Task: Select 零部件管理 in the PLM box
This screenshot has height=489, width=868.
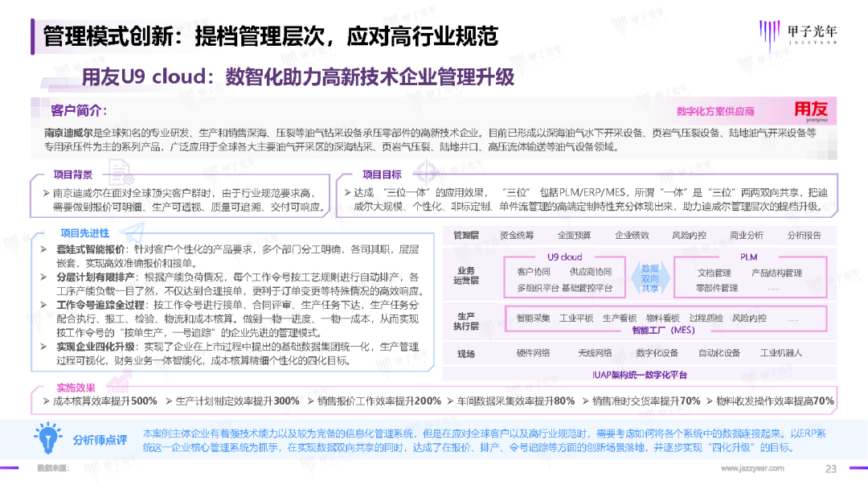Action: (x=717, y=288)
